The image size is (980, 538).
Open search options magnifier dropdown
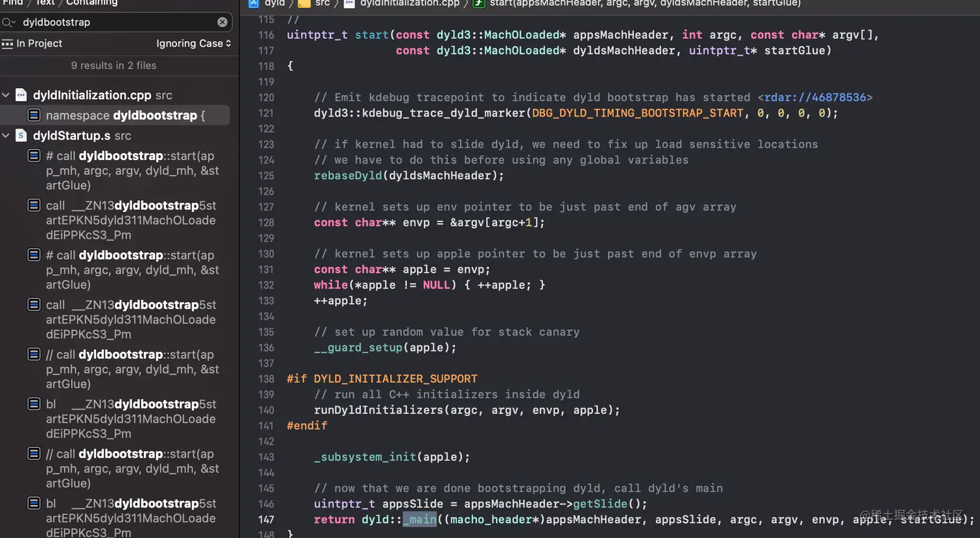(8, 22)
